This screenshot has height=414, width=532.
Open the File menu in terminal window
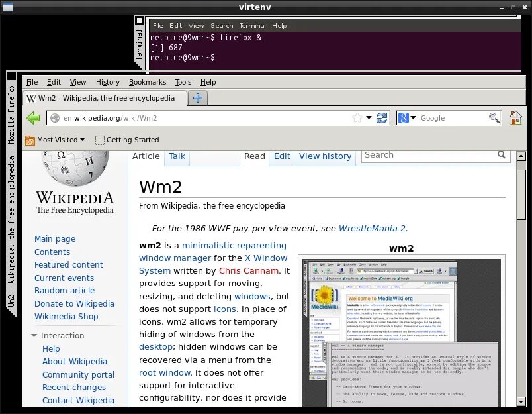[157, 25]
